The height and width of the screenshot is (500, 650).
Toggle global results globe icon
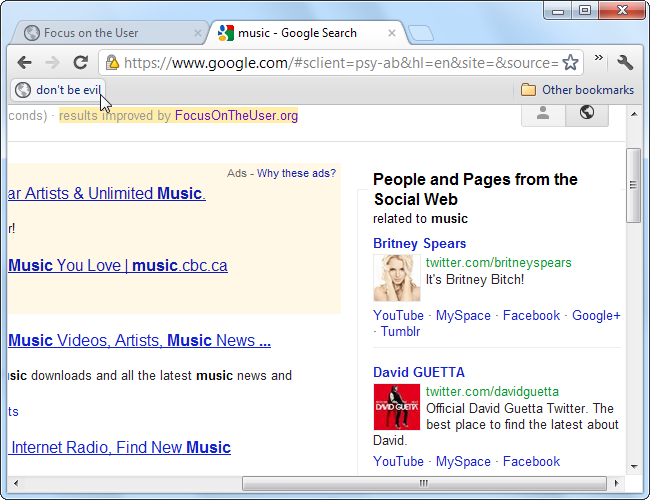[587, 114]
